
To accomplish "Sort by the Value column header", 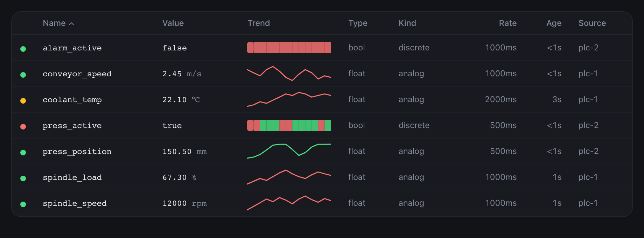I will pyautogui.click(x=173, y=23).
